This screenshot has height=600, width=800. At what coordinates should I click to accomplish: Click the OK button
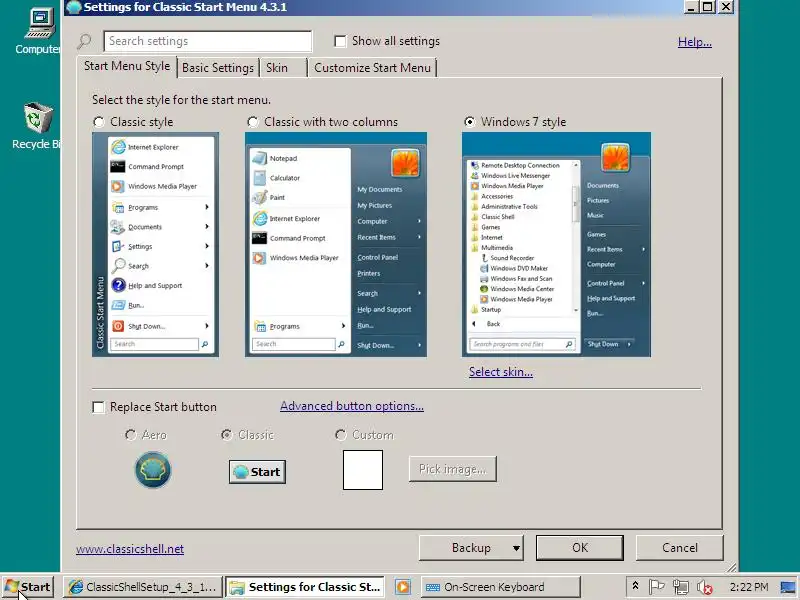click(580, 548)
